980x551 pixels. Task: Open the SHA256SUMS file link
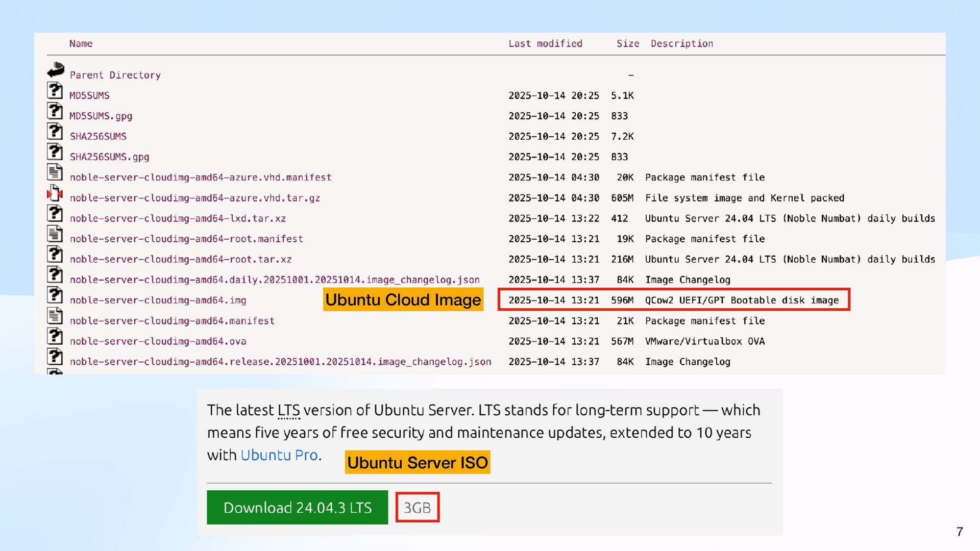(98, 137)
